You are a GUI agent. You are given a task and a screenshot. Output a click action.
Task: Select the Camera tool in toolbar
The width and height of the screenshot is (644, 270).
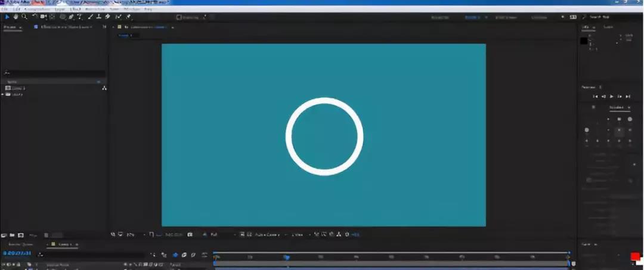[44, 17]
